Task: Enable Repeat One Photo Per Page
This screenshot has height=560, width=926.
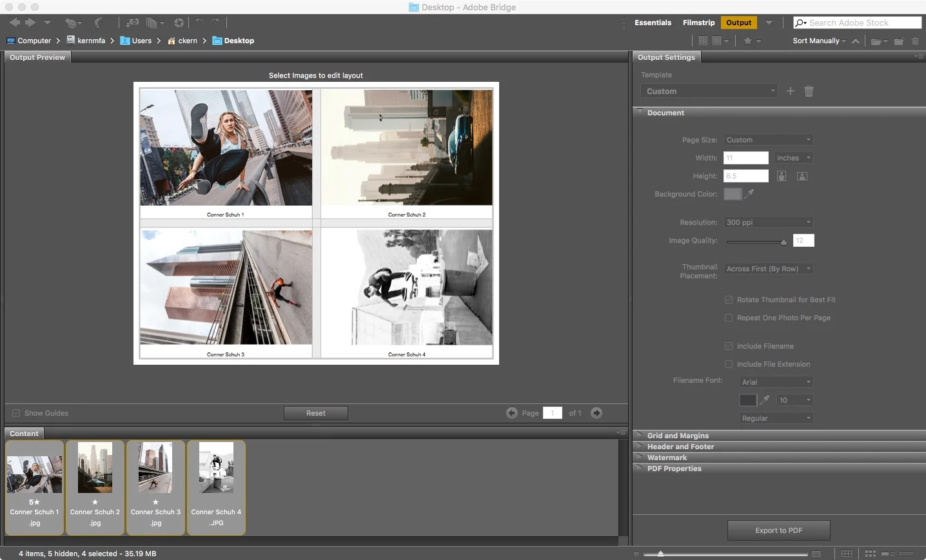Action: pos(729,318)
